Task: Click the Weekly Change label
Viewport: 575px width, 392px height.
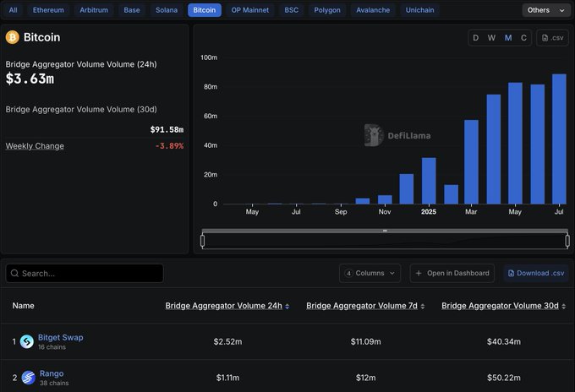Action: coord(35,146)
